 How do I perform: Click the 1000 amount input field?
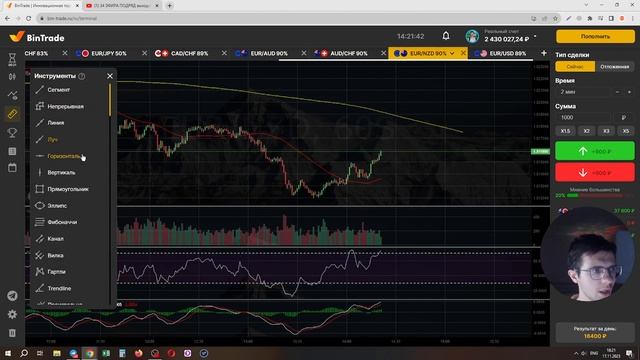(x=583, y=118)
